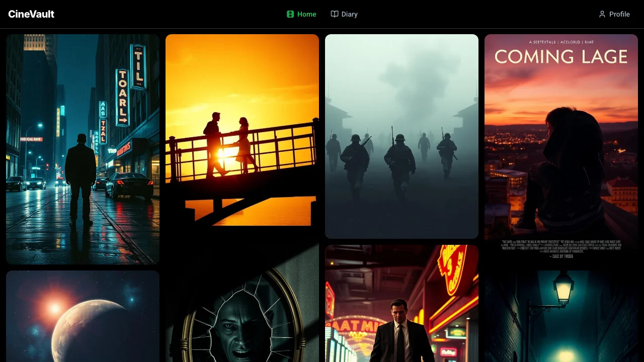Select the foggy soldiers war movie poster

401,136
